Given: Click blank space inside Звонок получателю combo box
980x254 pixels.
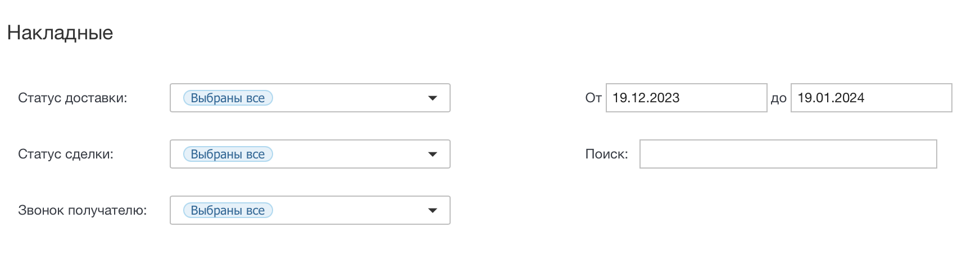Looking at the screenshot, I should (x=348, y=211).
